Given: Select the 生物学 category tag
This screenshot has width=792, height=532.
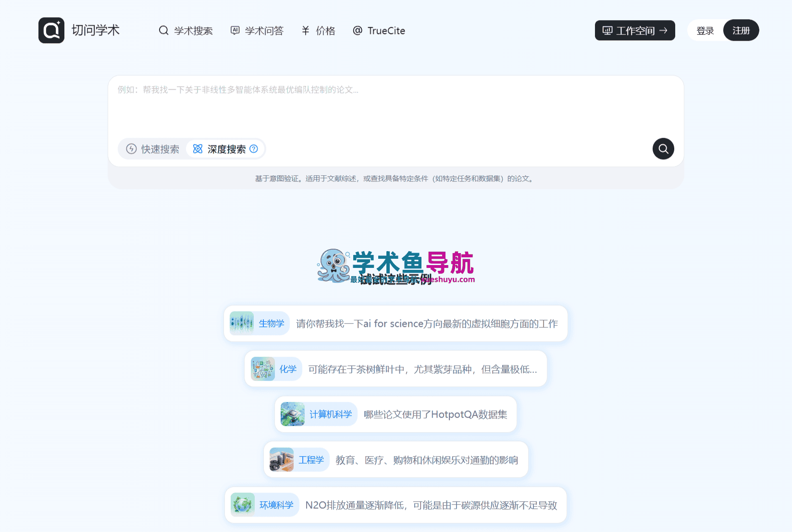Looking at the screenshot, I should [x=272, y=324].
